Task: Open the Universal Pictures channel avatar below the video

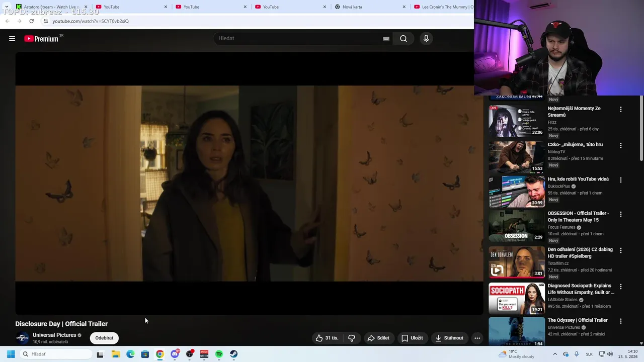Action: point(22,338)
